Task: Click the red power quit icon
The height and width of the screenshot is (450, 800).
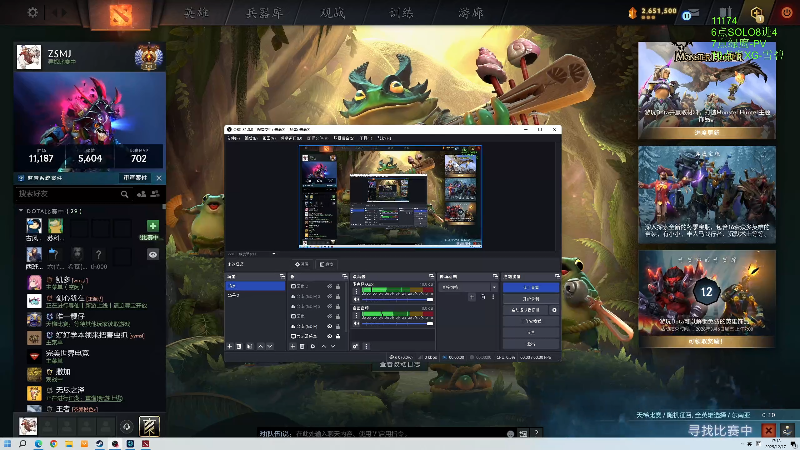Action: (787, 13)
